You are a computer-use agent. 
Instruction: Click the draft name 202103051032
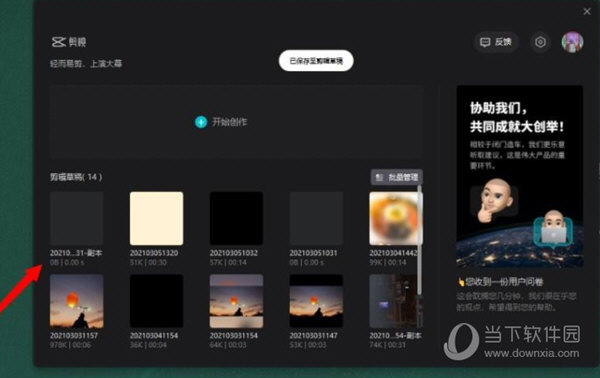coord(234,253)
